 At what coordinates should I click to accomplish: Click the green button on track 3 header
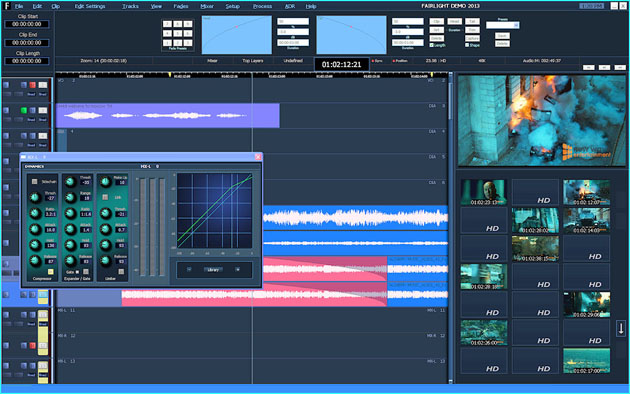tap(24, 110)
